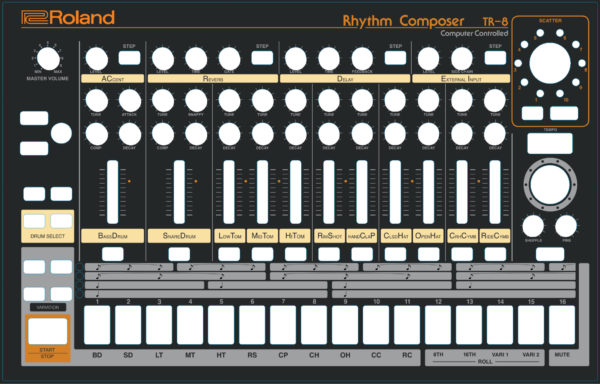Select the button below the SnareDrum label
Image resolution: width=600 pixels, height=384 pixels.
tap(179, 254)
